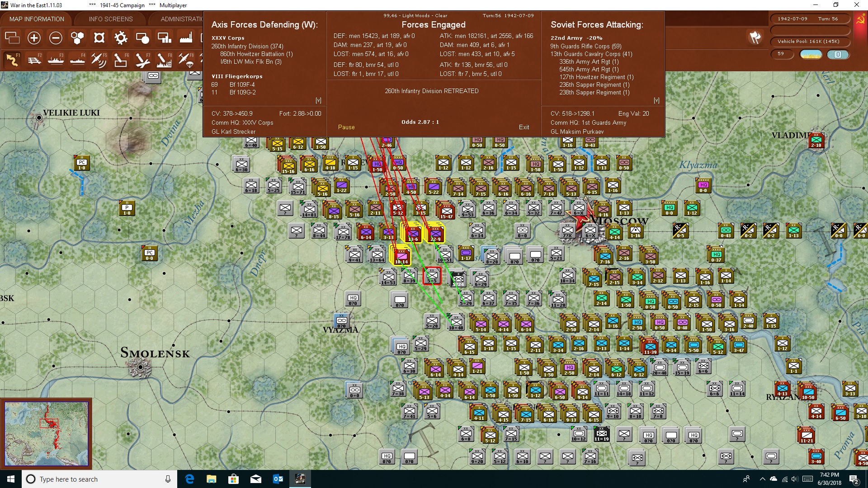Select F5 air recon mode
Screen dimensions: 868x488
click(99, 60)
